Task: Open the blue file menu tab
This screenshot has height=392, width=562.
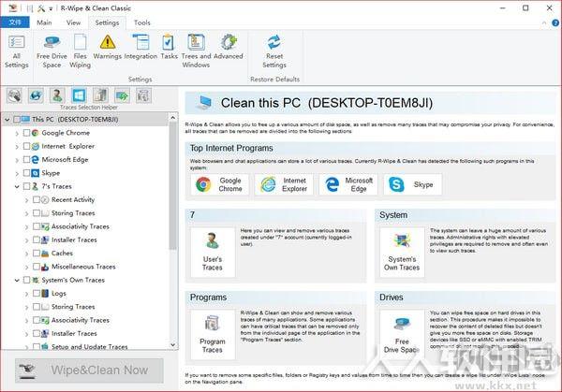Action: coord(15,22)
